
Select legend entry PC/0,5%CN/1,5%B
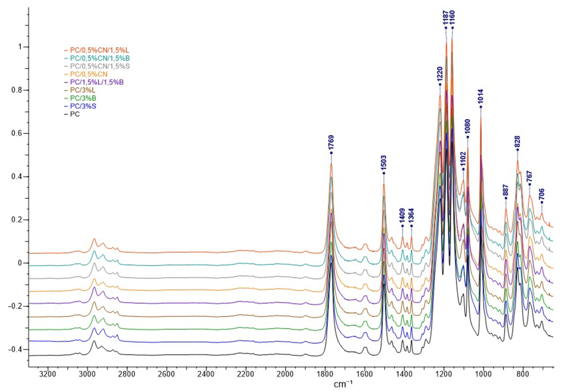[100, 58]
